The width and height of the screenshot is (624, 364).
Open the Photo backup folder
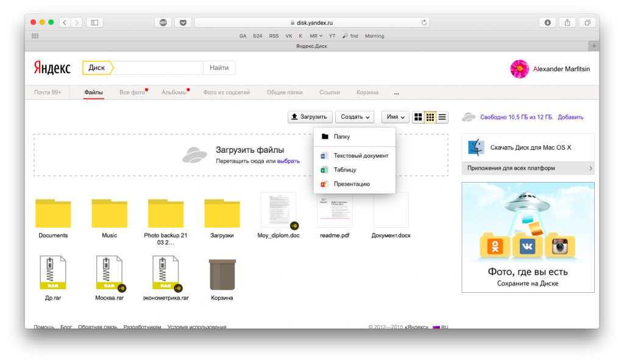[x=166, y=214]
